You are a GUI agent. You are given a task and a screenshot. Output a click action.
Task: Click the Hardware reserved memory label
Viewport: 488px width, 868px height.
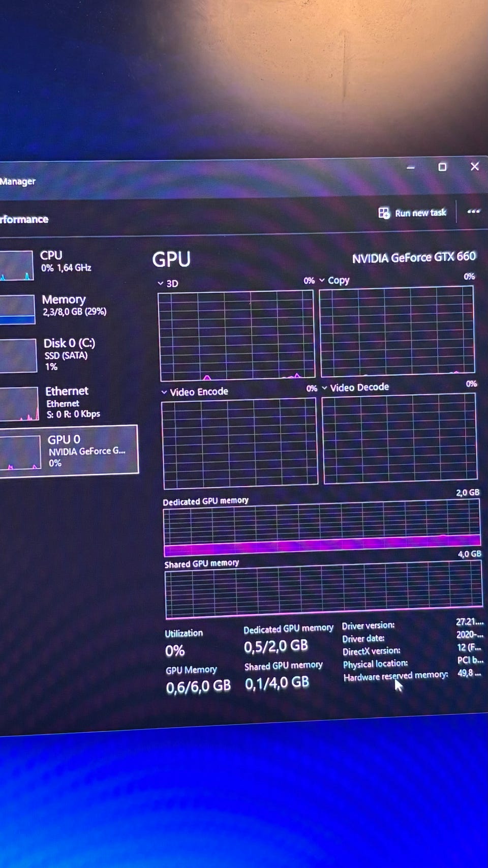pyautogui.click(x=396, y=676)
